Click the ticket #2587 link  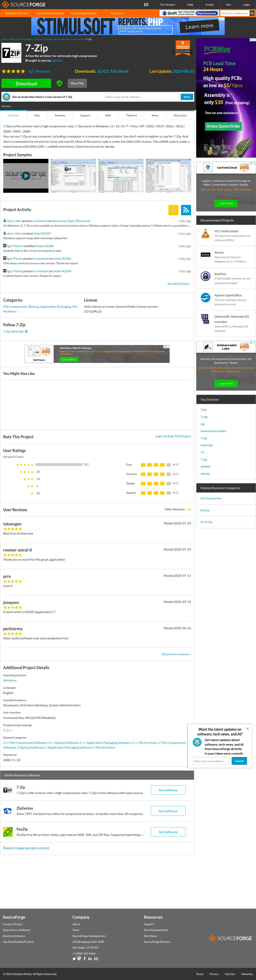point(42,233)
